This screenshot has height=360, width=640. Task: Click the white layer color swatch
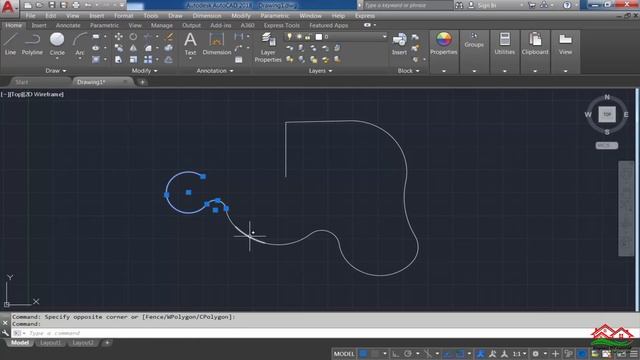pyautogui.click(x=319, y=37)
